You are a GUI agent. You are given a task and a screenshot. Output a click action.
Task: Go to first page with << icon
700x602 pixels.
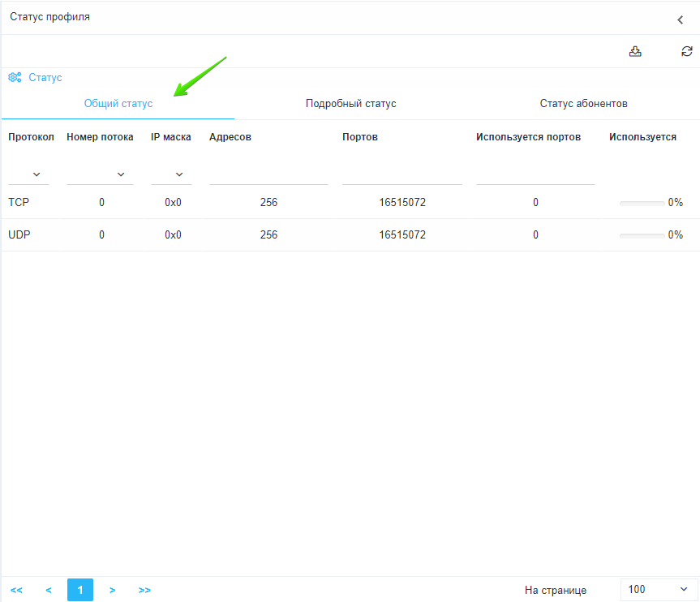pos(16,590)
